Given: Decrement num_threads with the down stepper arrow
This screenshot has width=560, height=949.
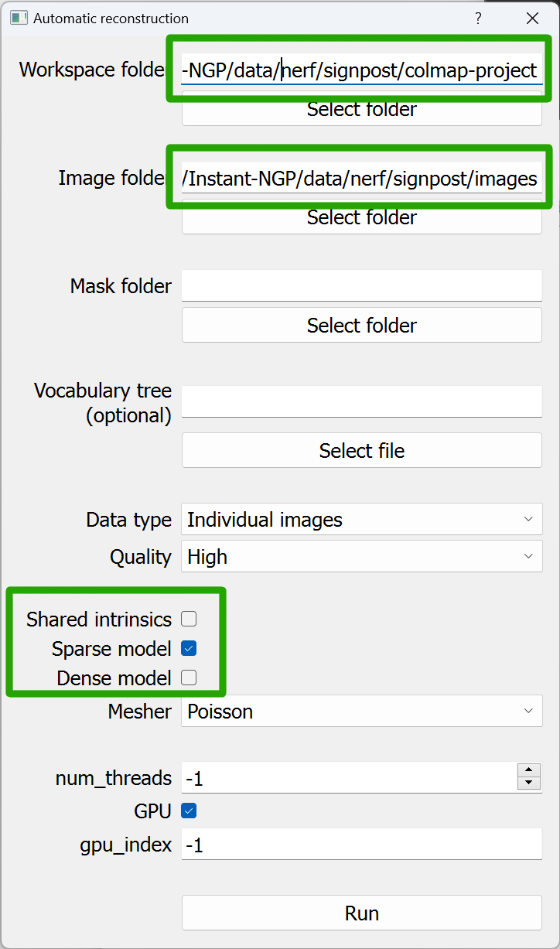Looking at the screenshot, I should [x=529, y=783].
